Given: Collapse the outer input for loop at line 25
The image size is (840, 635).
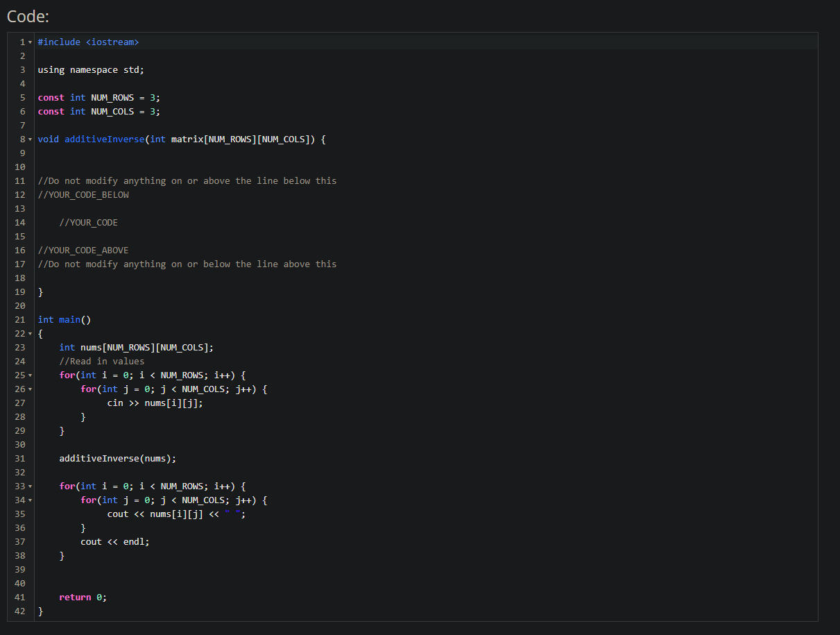Looking at the screenshot, I should tap(29, 375).
